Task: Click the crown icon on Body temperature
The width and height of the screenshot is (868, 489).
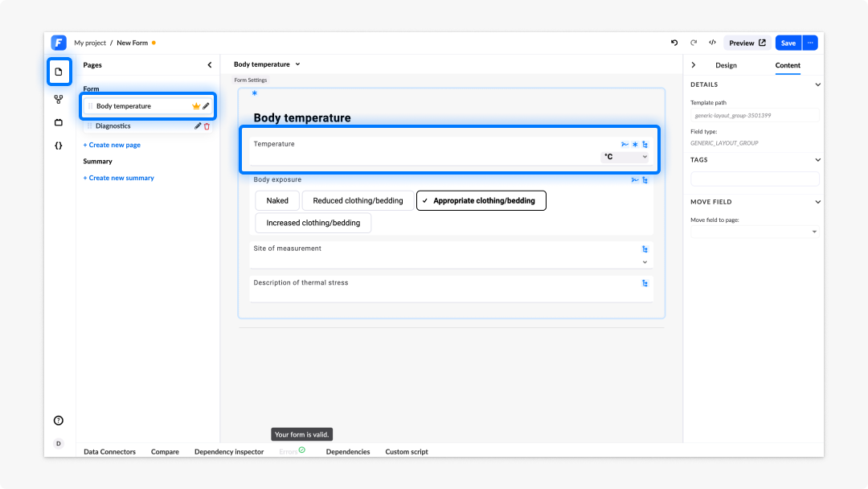Action: pyautogui.click(x=196, y=106)
